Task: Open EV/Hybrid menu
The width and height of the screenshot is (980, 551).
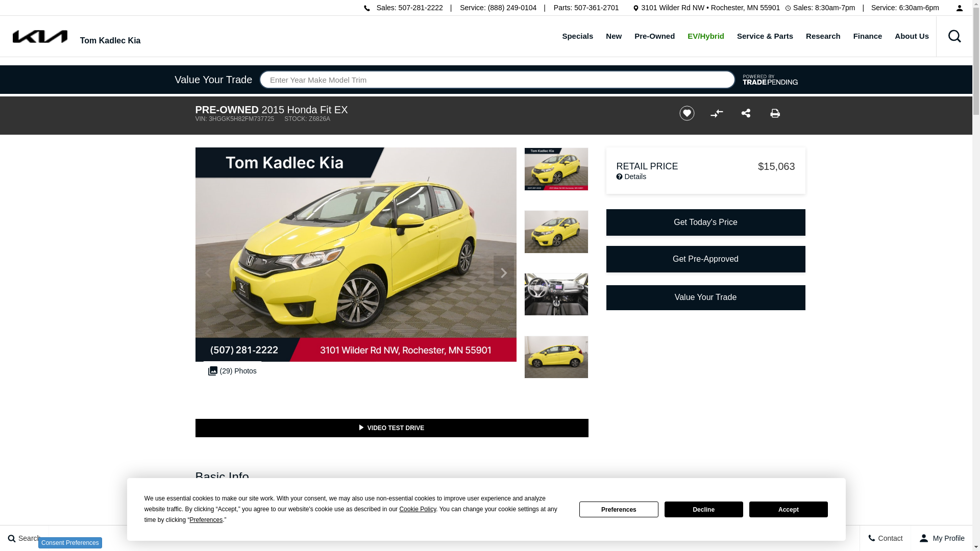Action: (705, 36)
